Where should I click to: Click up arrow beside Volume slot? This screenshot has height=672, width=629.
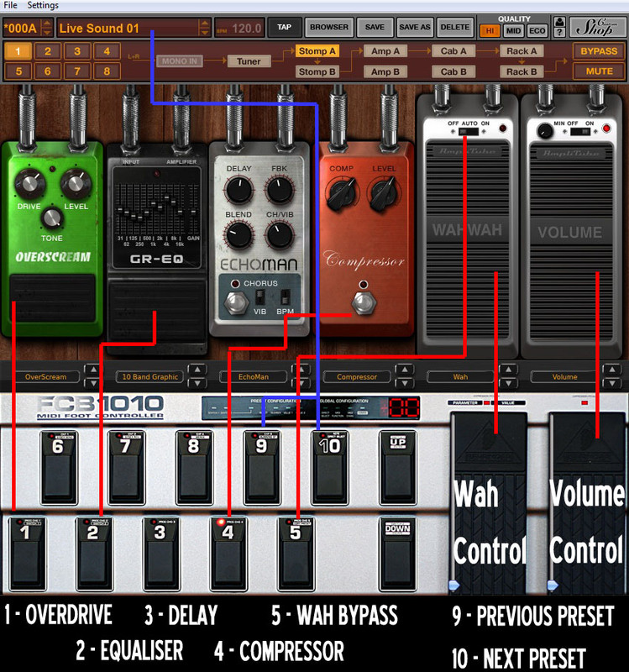[612, 370]
